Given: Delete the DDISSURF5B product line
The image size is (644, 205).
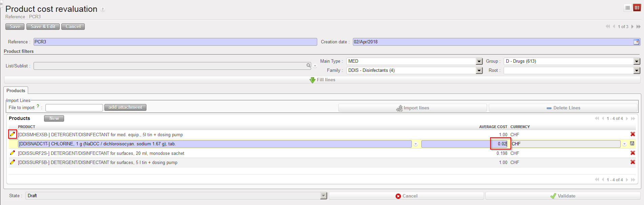Looking at the screenshot, I should coord(632,162).
